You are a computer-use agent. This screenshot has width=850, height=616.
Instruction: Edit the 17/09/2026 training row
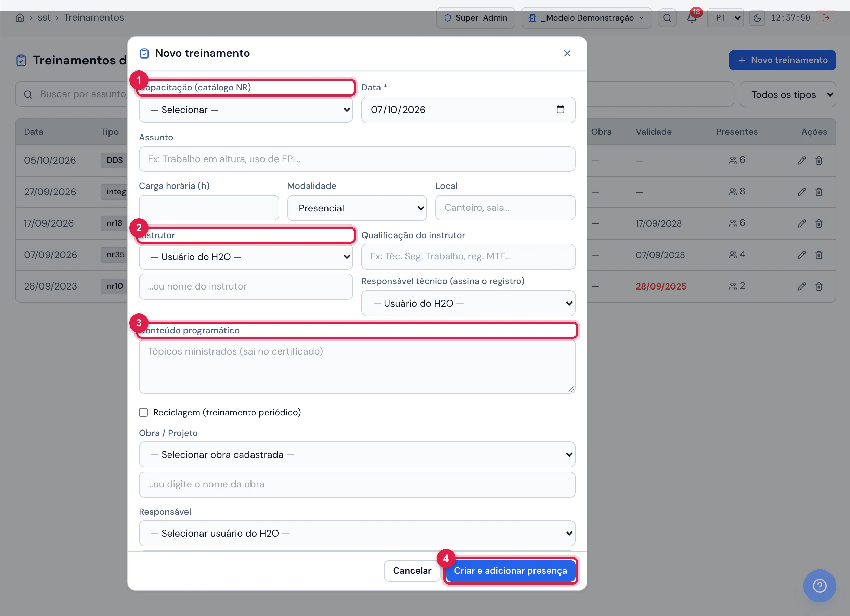[x=801, y=223]
